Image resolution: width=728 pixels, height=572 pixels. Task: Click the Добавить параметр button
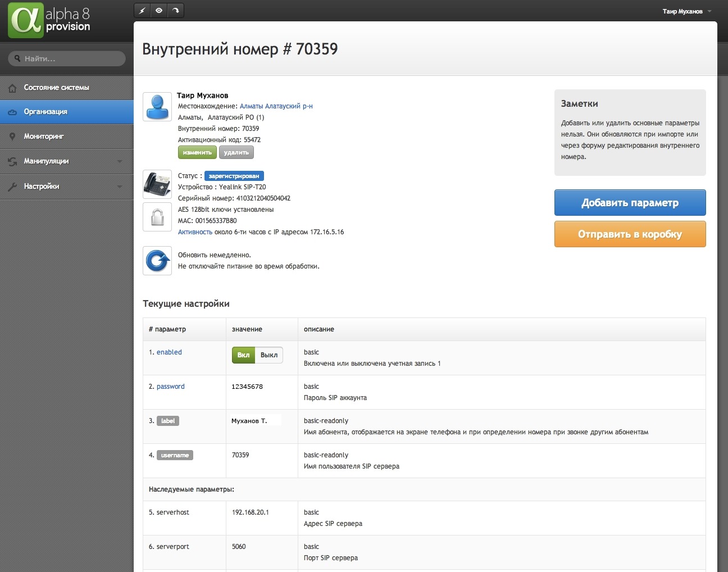[x=630, y=203]
